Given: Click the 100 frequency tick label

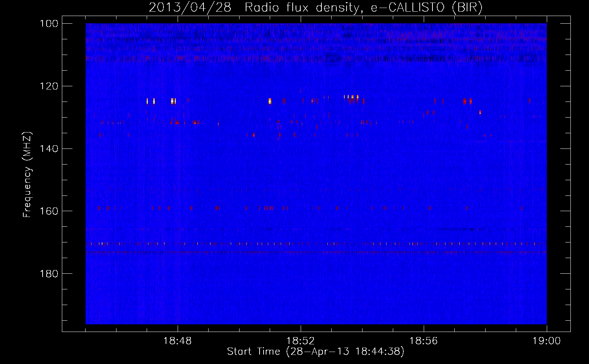Looking at the screenshot, I should [x=49, y=24].
